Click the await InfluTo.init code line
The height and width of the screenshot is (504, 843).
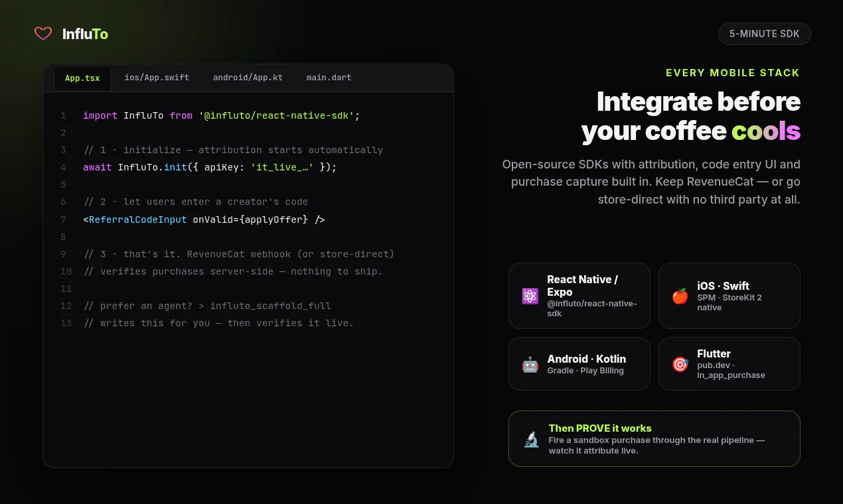coord(210,167)
